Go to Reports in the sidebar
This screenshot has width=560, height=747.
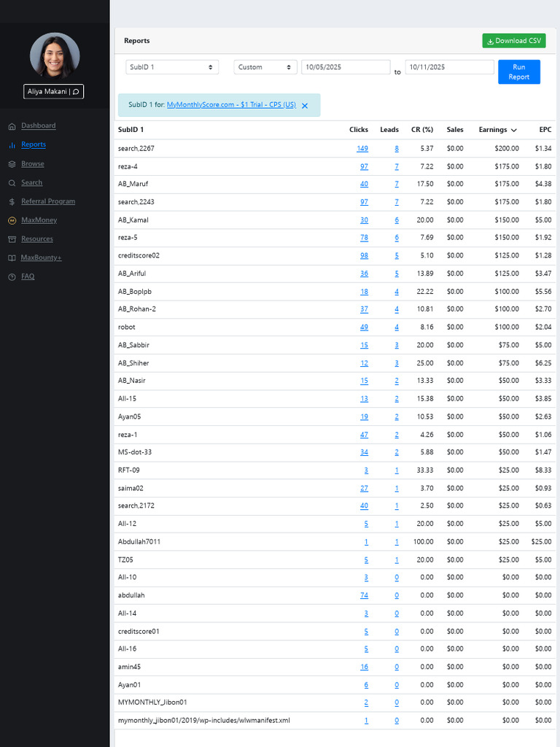coord(34,144)
